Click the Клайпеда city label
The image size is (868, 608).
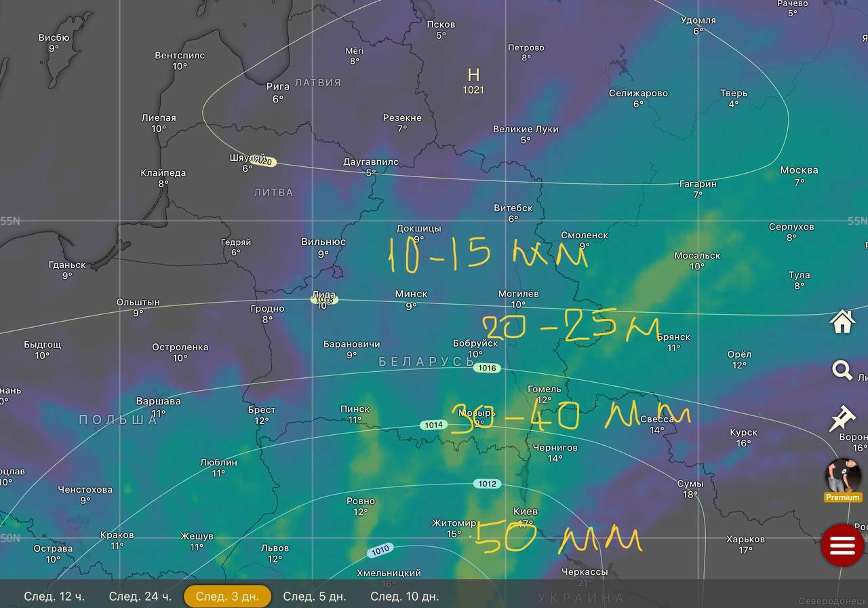pos(163,172)
